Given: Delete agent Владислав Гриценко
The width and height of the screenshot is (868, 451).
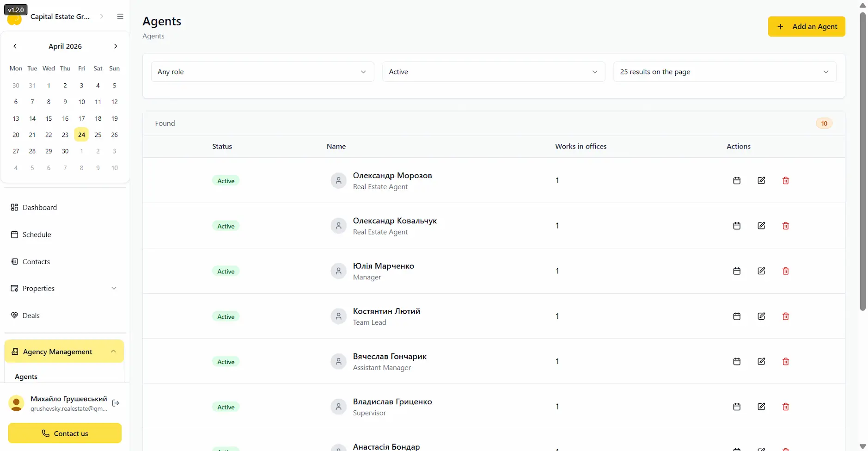Looking at the screenshot, I should pos(786,407).
